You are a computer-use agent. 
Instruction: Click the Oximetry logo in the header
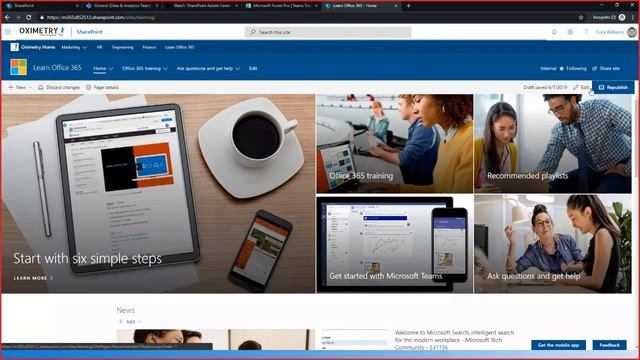point(42,31)
